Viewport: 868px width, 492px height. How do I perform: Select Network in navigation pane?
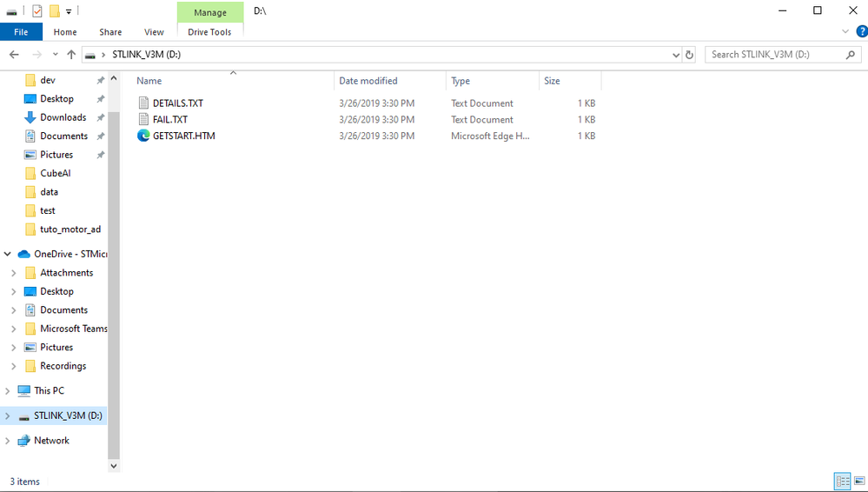point(51,441)
